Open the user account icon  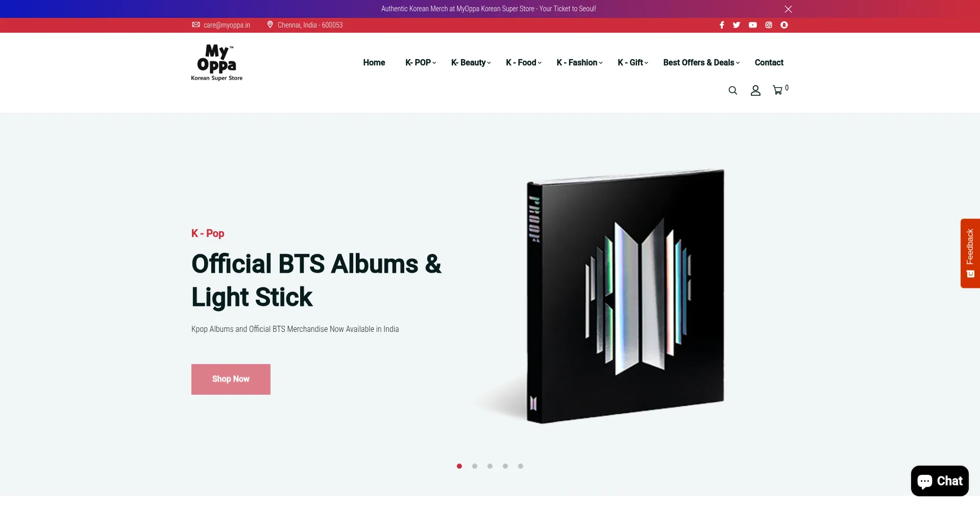pos(756,90)
